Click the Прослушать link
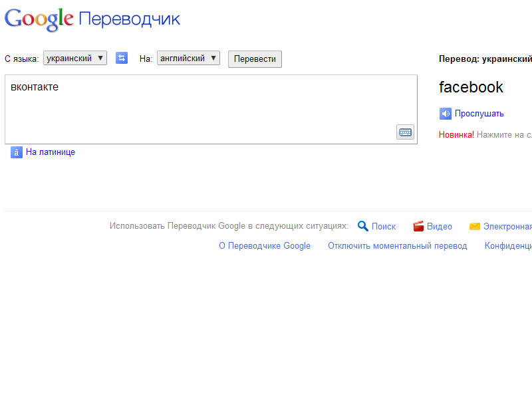 coord(479,113)
